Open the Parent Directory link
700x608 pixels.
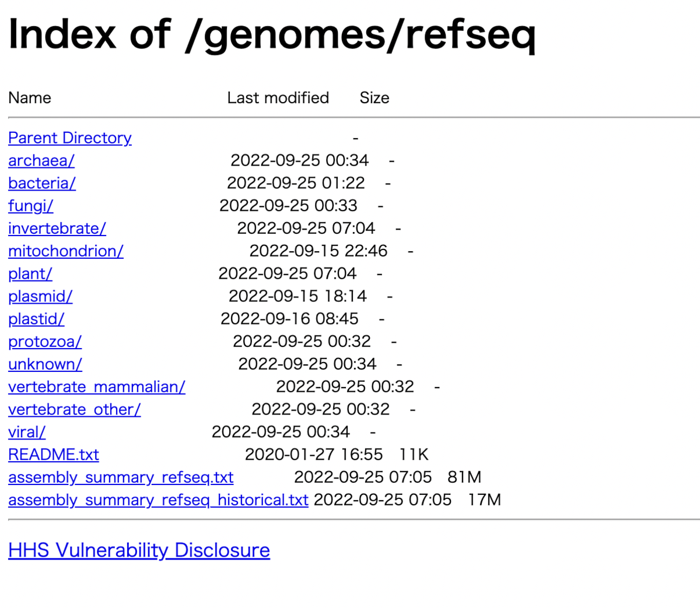[70, 138]
